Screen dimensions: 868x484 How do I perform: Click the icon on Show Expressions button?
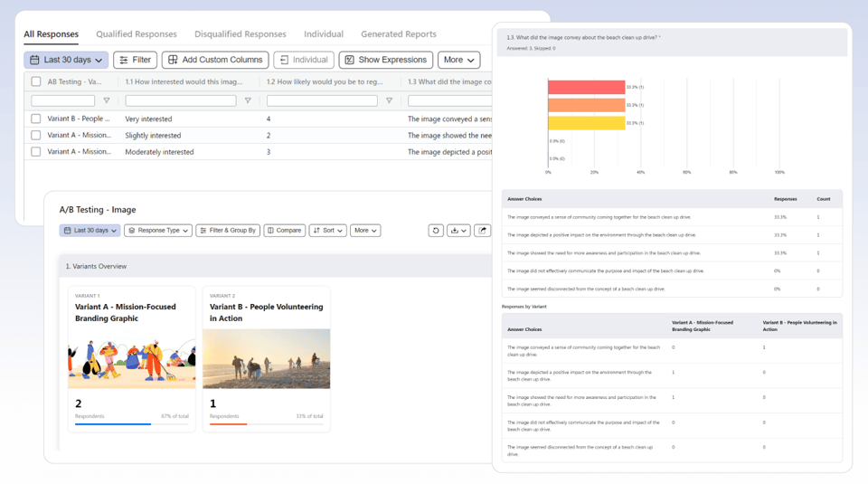349,60
